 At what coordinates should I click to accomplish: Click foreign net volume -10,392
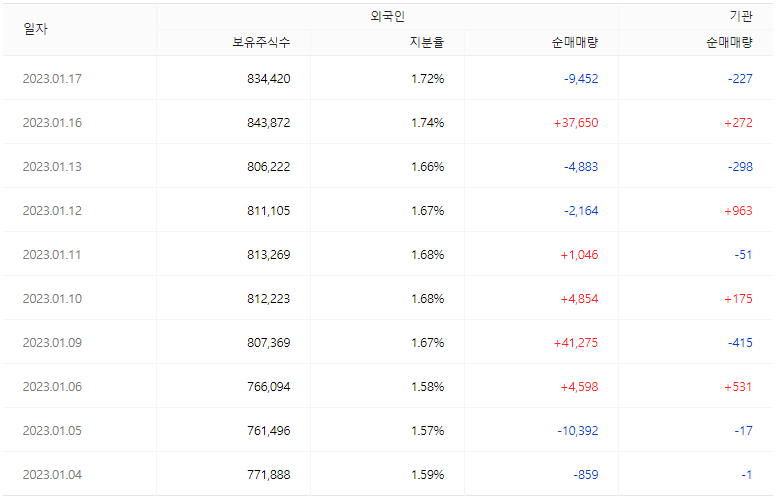[578, 431]
